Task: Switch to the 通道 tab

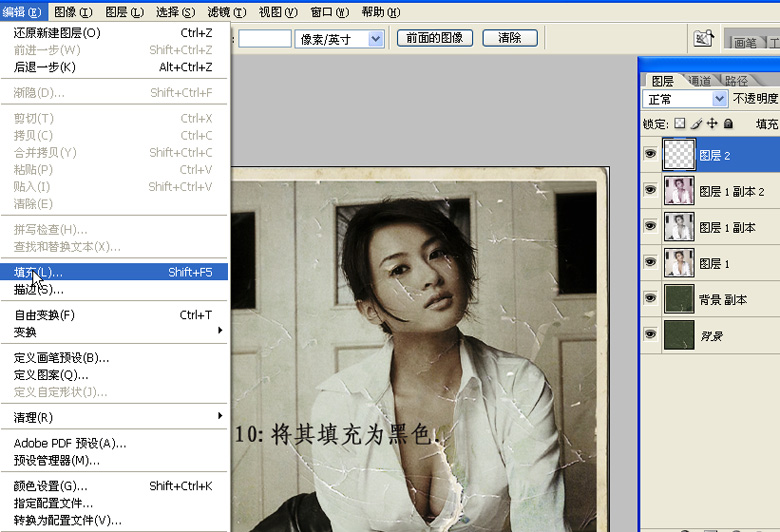Action: pyautogui.click(x=700, y=80)
